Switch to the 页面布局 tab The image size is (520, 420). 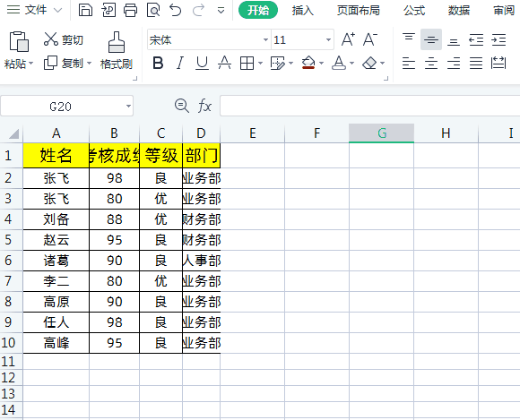pyautogui.click(x=358, y=10)
